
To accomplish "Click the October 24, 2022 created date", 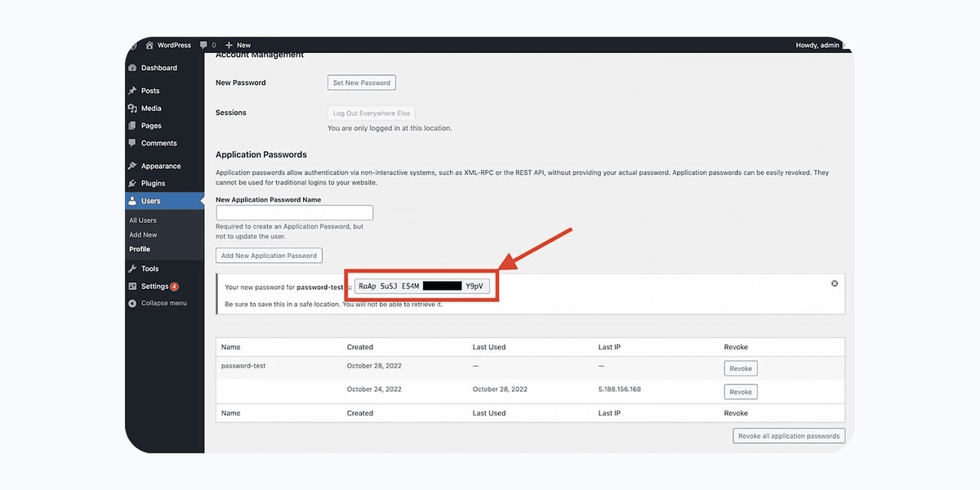I will pyautogui.click(x=374, y=390).
